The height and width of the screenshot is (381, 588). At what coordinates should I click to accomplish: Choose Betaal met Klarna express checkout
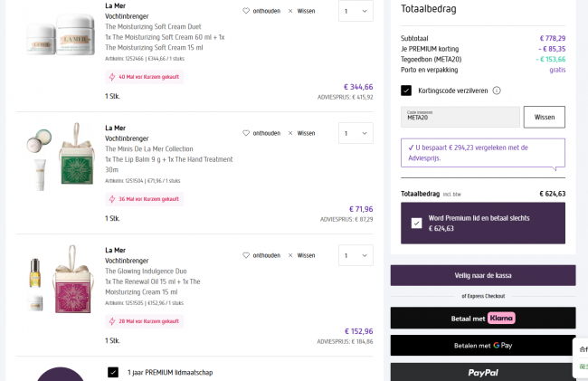[x=483, y=318]
